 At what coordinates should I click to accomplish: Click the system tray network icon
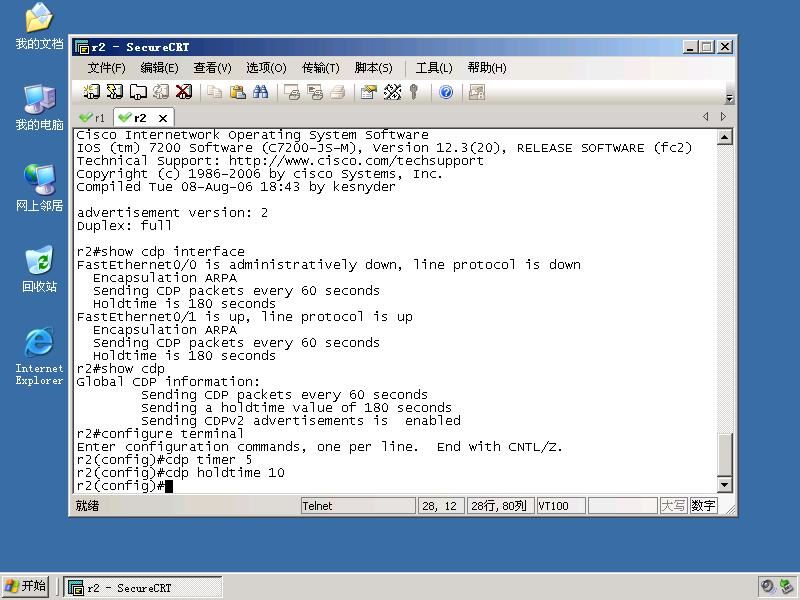788,586
